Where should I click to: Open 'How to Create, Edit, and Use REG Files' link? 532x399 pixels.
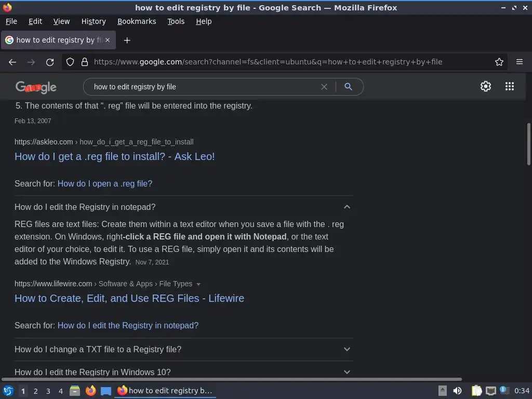click(x=129, y=298)
